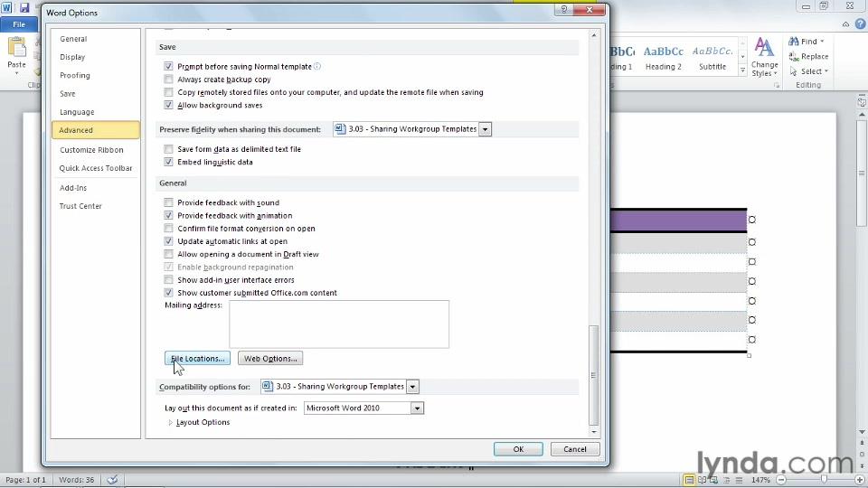Click the proofing errors check icon
The height and width of the screenshot is (488, 868).
[112, 480]
